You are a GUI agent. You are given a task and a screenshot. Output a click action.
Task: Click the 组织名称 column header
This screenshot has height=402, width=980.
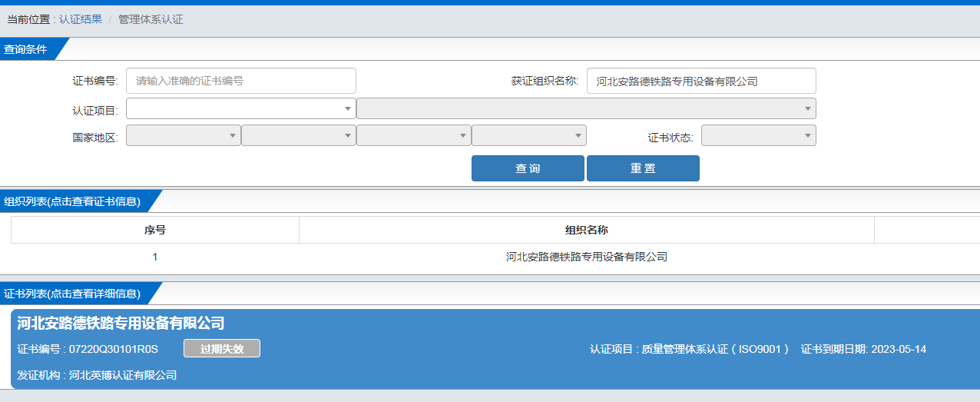point(587,230)
